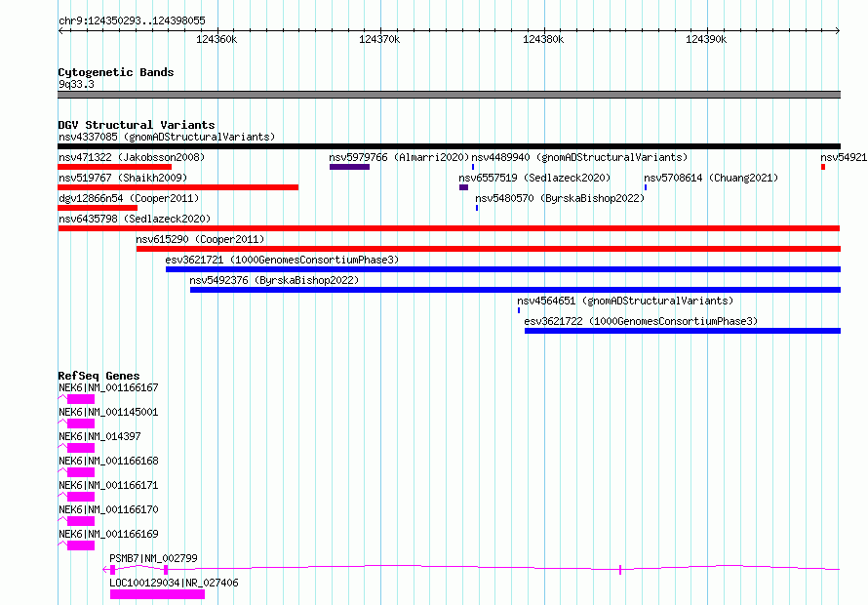Open nsv6557519 (Sedlazeck2020) label
The height and width of the screenshot is (605, 868).
click(x=534, y=178)
